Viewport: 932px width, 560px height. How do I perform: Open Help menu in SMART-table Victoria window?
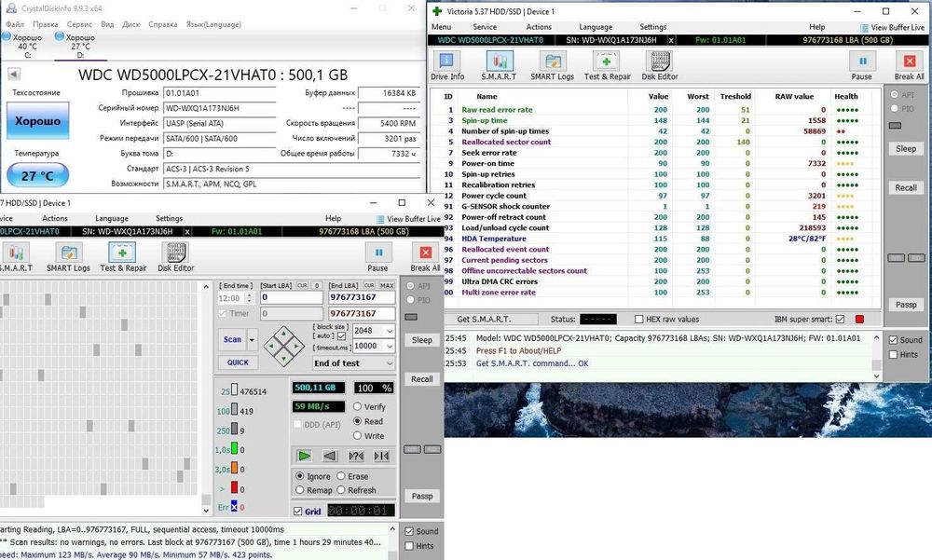pyautogui.click(x=817, y=27)
